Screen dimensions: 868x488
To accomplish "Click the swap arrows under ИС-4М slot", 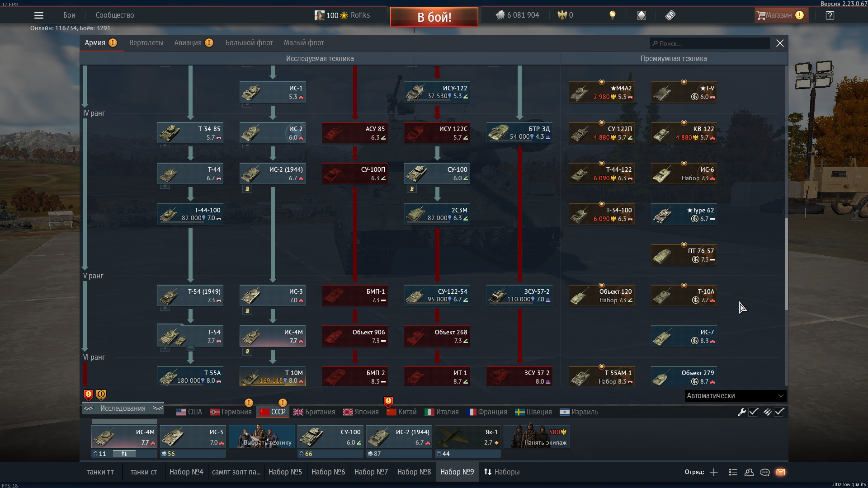I will pyautogui.click(x=124, y=454).
